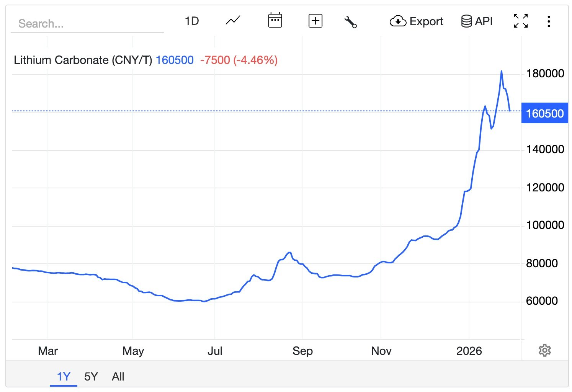Select the 1Y time range tab

64,377
